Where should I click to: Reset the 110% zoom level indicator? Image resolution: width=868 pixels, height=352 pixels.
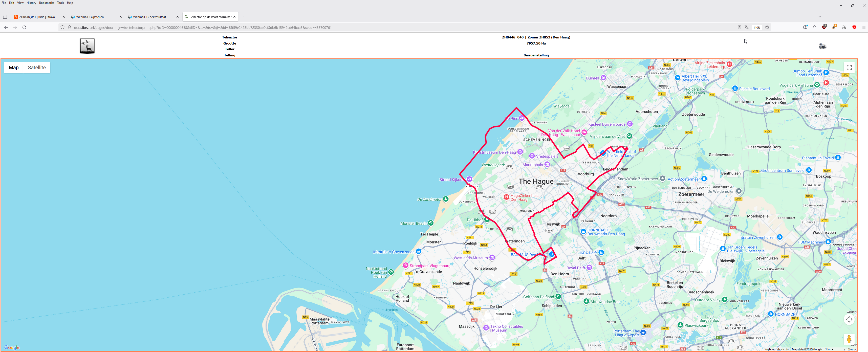(757, 27)
